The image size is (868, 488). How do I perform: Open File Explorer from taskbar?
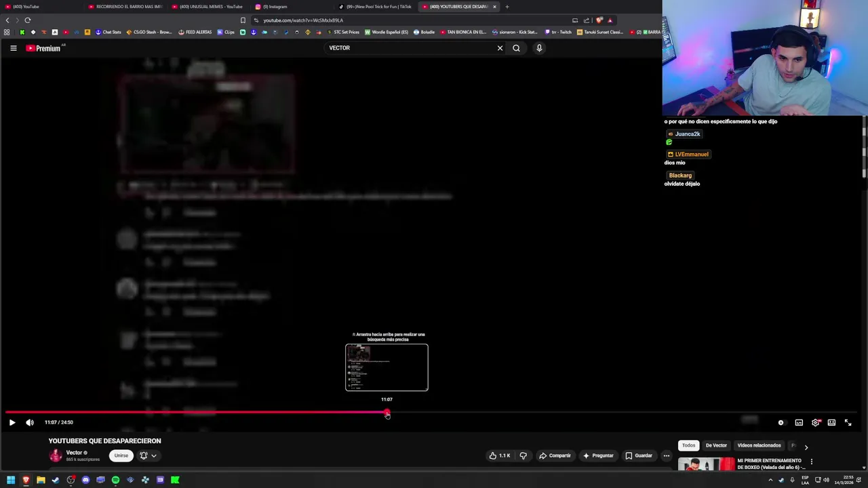(41, 480)
